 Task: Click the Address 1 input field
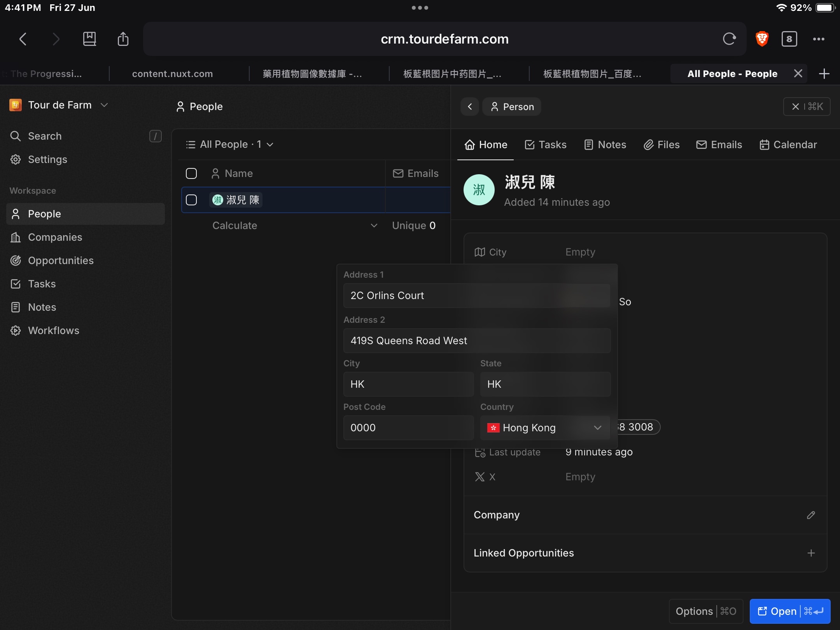(x=476, y=296)
